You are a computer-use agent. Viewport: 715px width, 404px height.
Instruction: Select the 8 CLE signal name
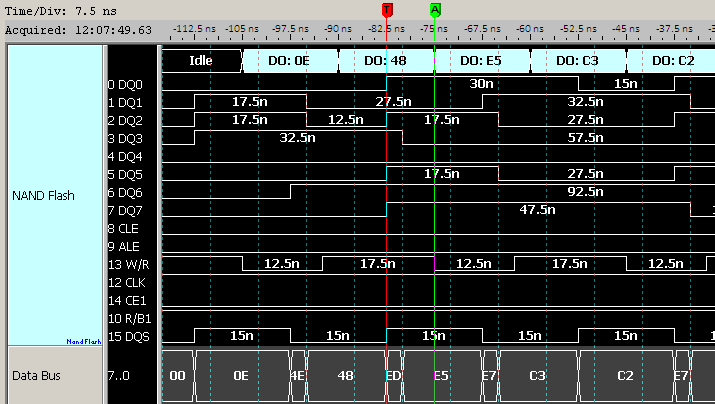(123, 228)
